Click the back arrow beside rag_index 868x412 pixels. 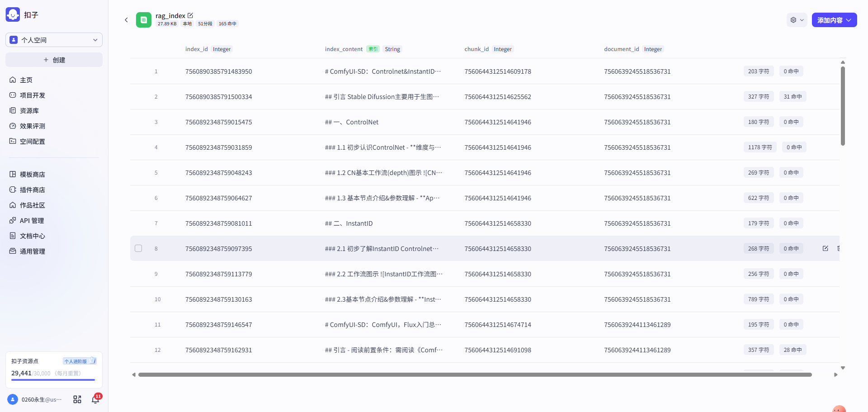click(x=126, y=20)
